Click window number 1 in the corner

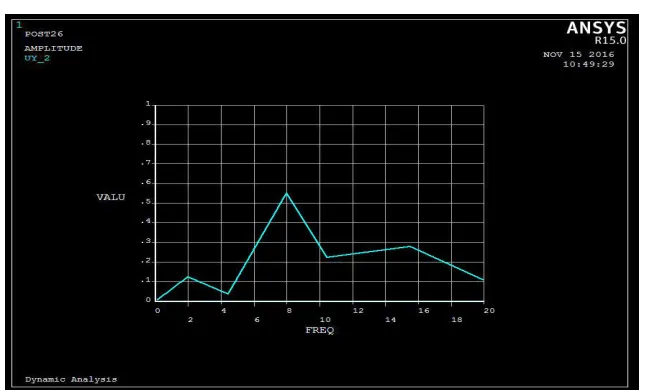tap(19, 25)
